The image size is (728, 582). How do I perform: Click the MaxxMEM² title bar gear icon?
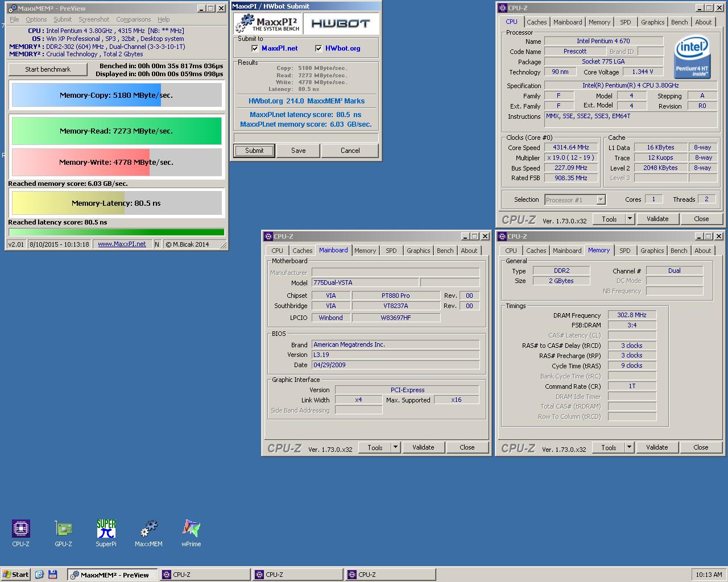point(11,9)
